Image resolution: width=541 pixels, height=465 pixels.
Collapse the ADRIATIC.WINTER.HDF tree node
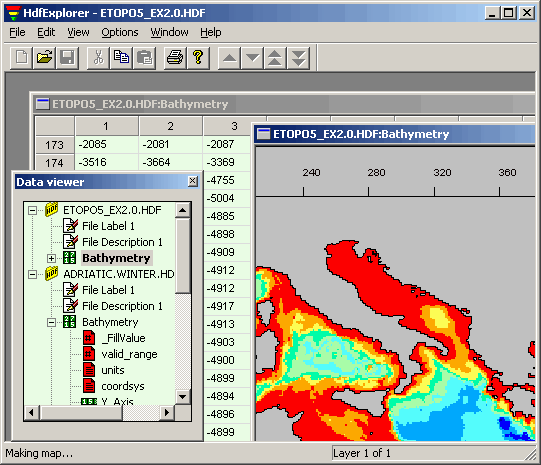32,274
